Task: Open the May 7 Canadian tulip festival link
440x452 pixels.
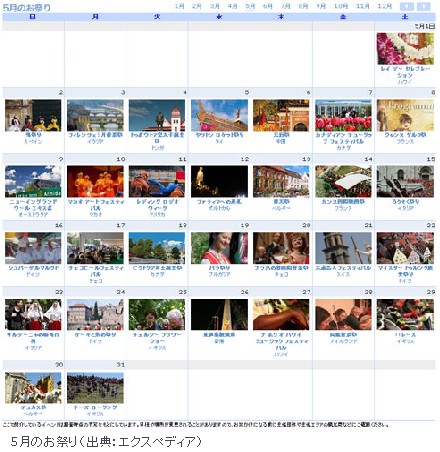Action: click(343, 138)
